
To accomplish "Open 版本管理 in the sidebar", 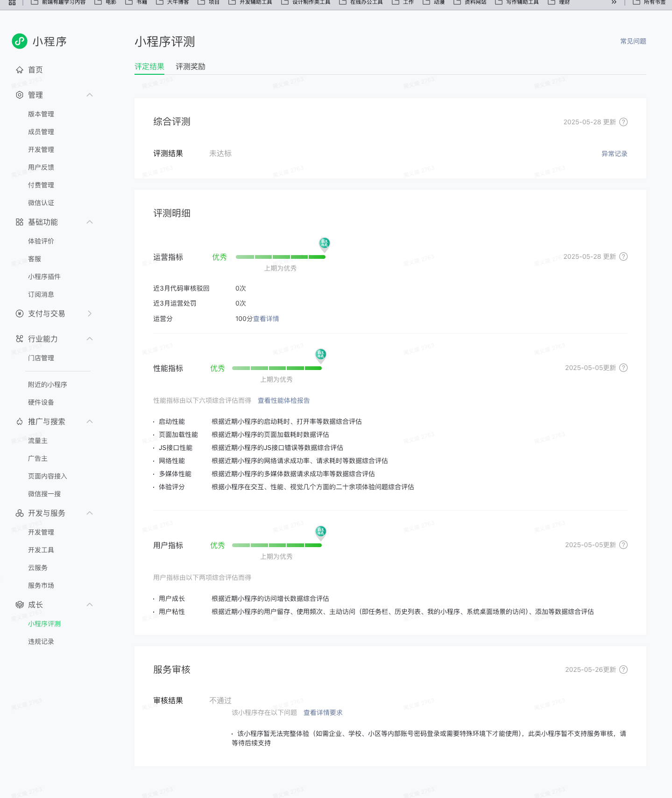I will tap(41, 114).
